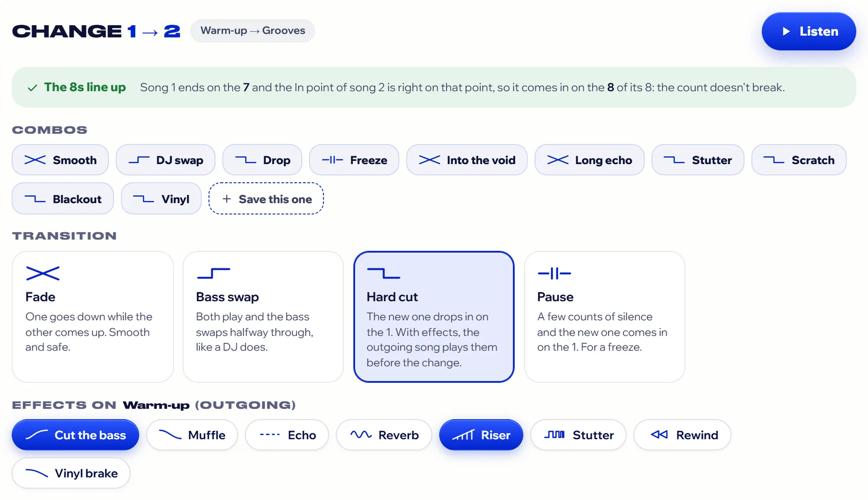The width and height of the screenshot is (868, 500).
Task: Select the Stutter combo preset
Action: pyautogui.click(x=698, y=160)
